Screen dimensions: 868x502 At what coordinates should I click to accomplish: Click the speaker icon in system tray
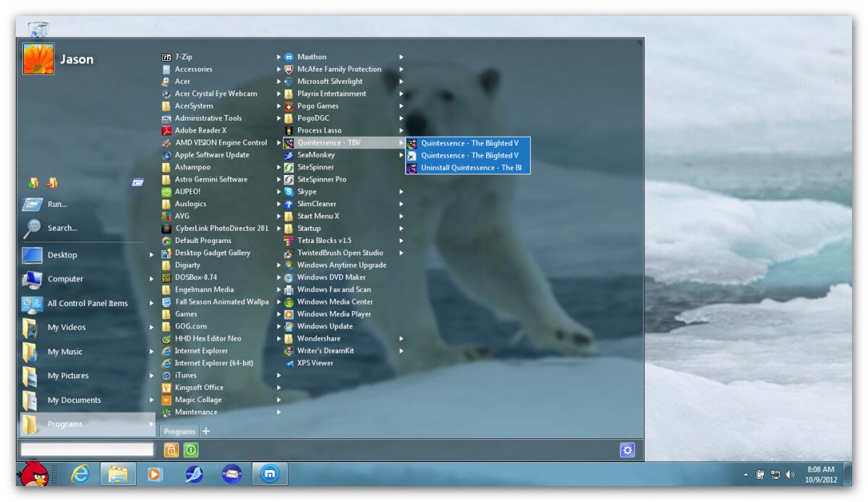pos(791,475)
